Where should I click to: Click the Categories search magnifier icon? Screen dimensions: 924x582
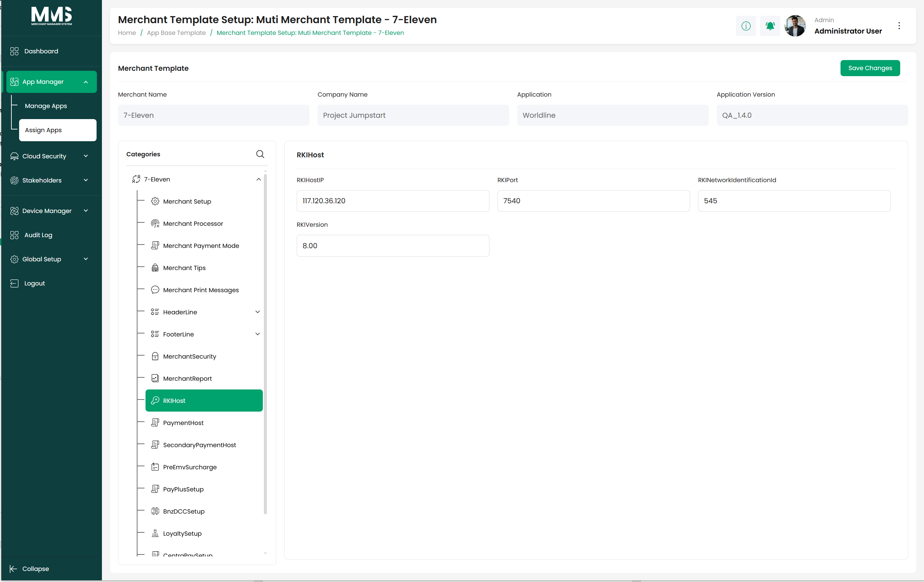coord(260,154)
